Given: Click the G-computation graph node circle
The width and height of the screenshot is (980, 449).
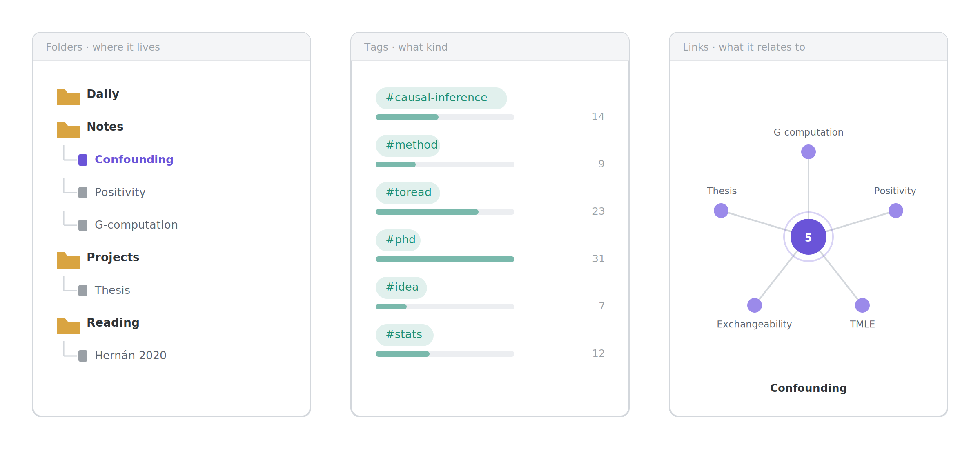Looking at the screenshot, I should click(808, 152).
